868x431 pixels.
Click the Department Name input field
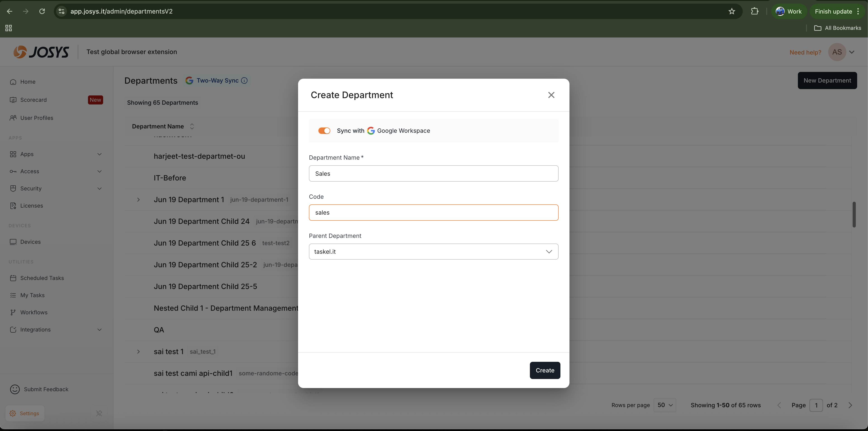[x=433, y=173]
